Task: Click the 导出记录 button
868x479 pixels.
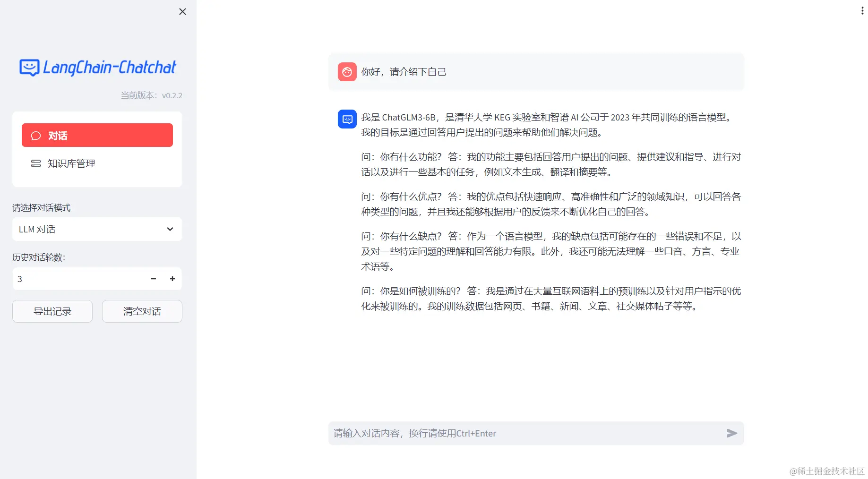Action: 52,311
